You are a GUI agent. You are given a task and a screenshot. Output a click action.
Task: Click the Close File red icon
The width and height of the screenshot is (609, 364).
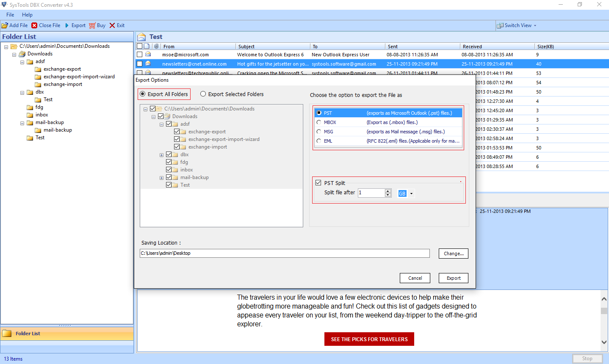point(34,25)
